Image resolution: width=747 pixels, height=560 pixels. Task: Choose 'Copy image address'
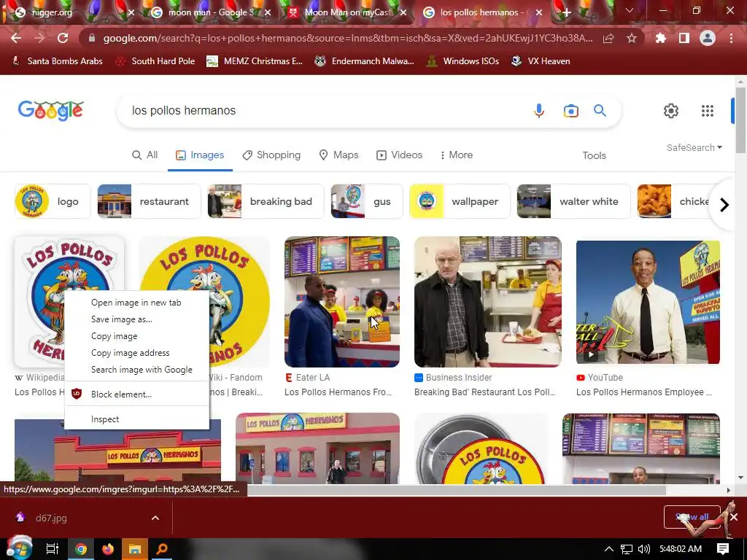136,352
